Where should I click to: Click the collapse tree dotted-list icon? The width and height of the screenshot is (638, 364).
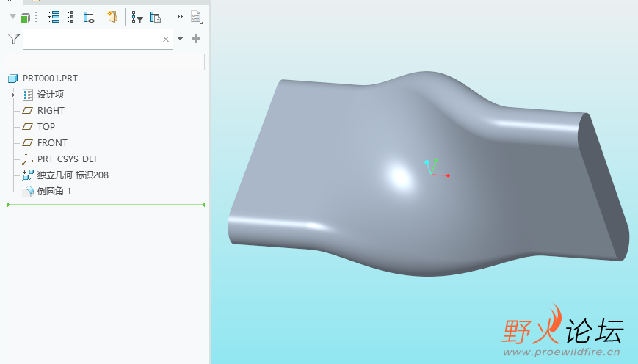click(x=70, y=17)
